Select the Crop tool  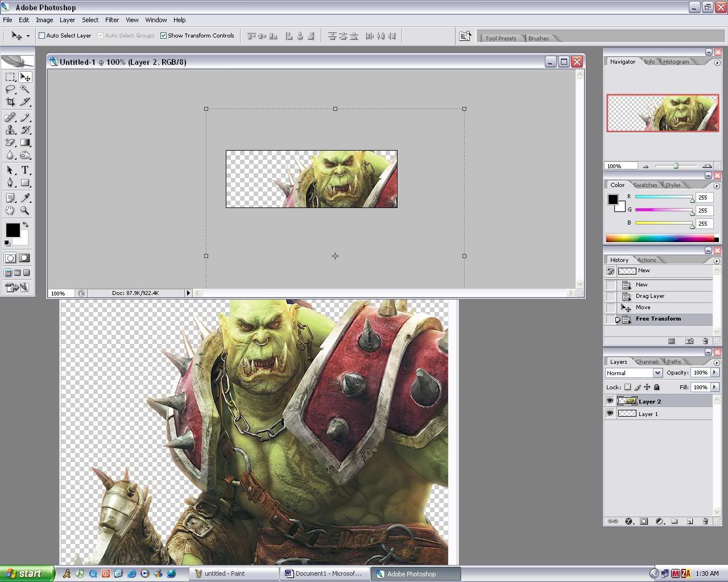[10, 102]
